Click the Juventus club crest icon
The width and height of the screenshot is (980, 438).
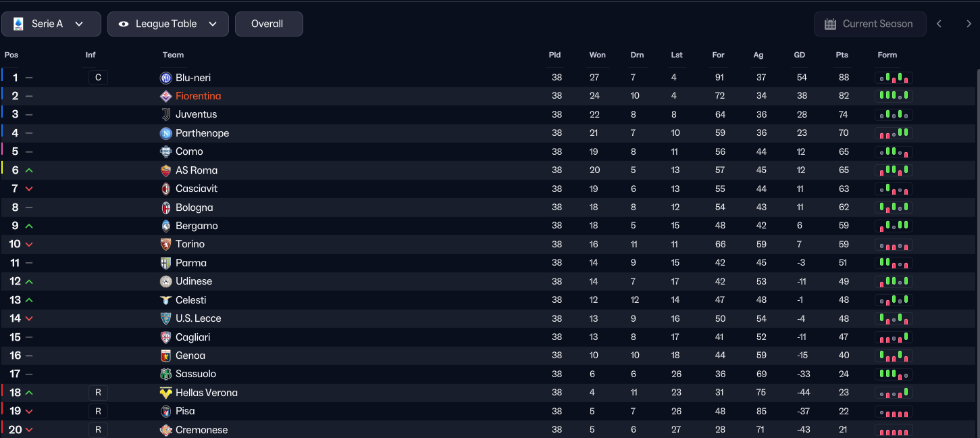coord(165,115)
